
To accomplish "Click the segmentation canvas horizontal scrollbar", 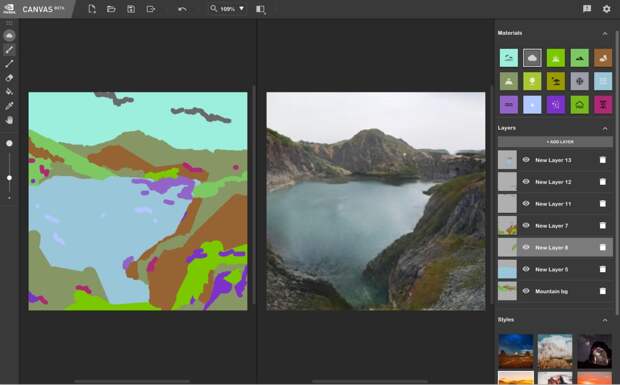I will coord(132,381).
